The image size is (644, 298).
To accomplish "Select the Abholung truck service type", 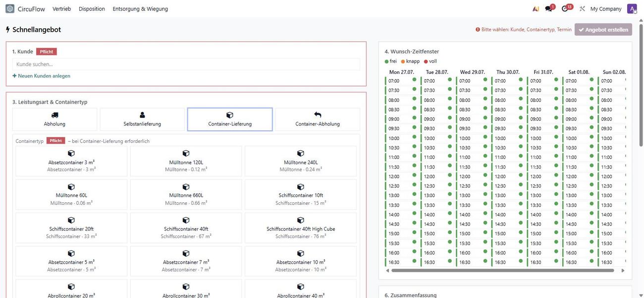I will click(x=54, y=119).
